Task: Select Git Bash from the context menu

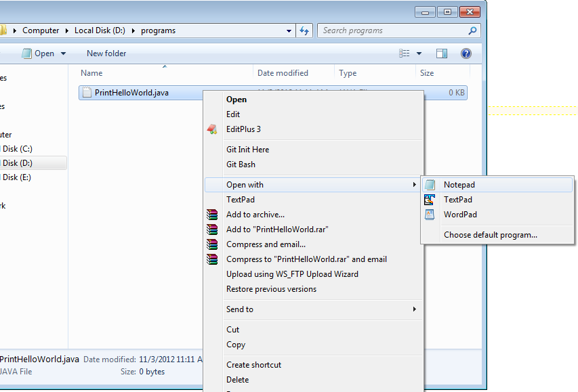Action: pos(241,165)
